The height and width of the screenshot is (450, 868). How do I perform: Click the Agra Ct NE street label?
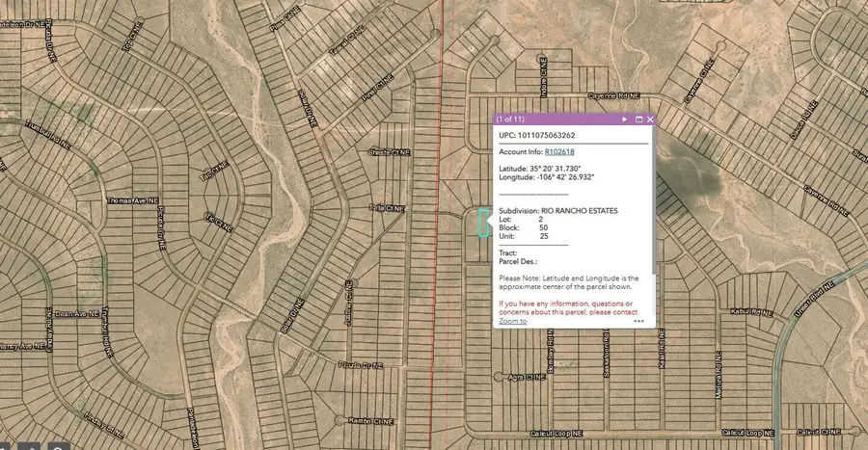[x=527, y=377]
